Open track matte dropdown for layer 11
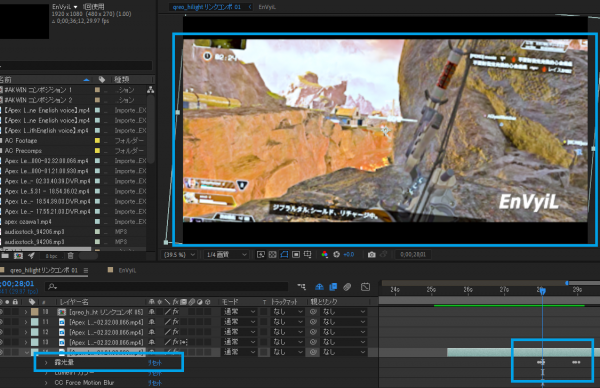The height and width of the screenshot is (388, 600). click(x=288, y=322)
